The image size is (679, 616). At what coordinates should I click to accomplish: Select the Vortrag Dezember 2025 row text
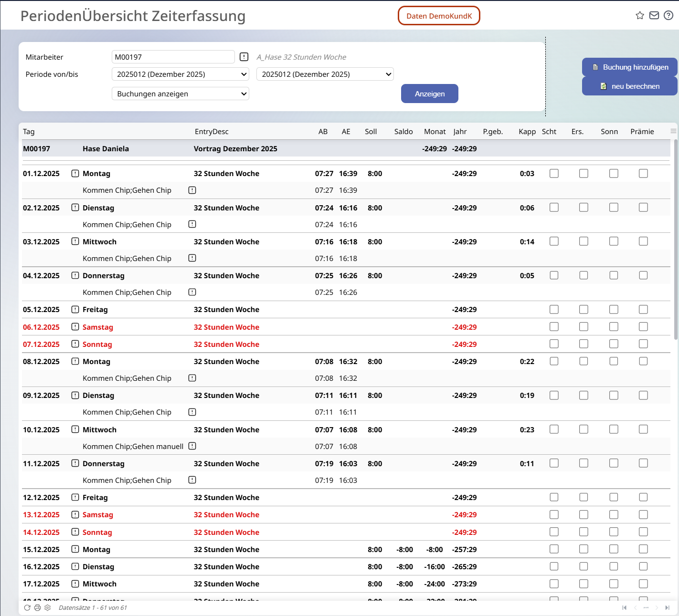click(x=235, y=148)
